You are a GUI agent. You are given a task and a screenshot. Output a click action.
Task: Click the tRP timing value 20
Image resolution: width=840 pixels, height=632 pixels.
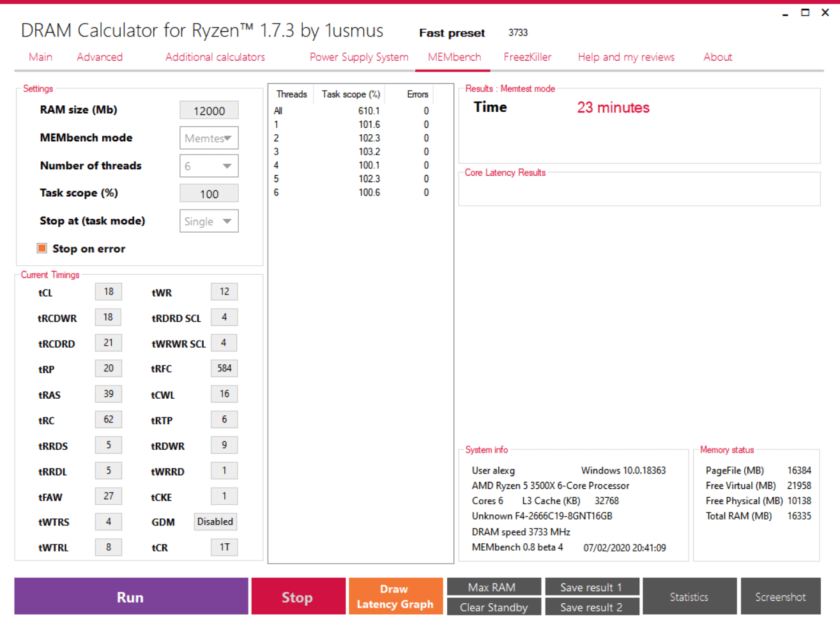tap(109, 368)
